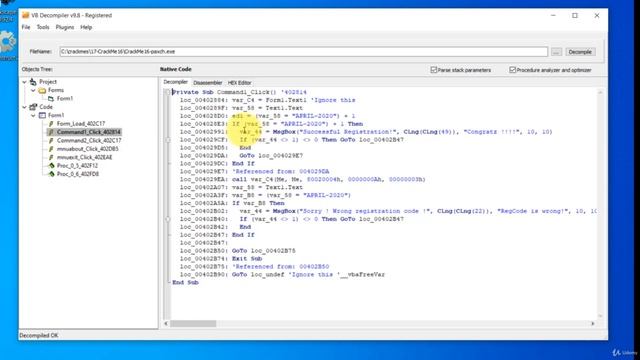Collapse the Form1 node under Code

click(33, 115)
